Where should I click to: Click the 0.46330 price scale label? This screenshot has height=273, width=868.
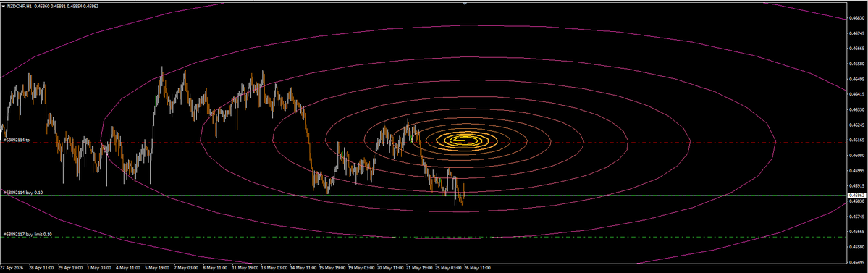click(857, 109)
